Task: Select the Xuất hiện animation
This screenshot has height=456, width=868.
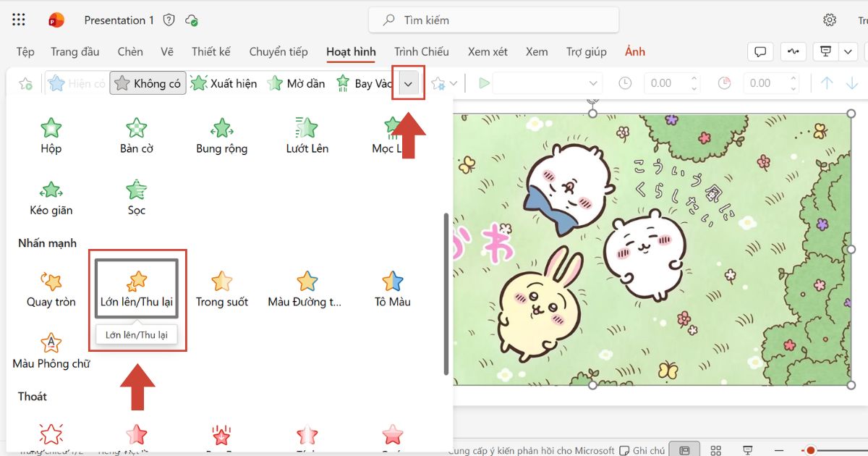Action: pyautogui.click(x=224, y=84)
